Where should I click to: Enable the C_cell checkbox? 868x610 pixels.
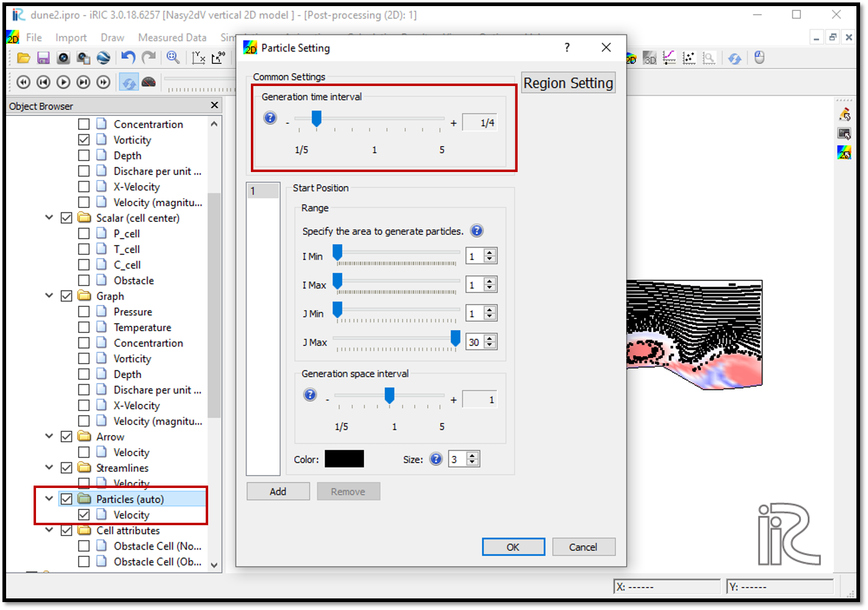click(84, 265)
